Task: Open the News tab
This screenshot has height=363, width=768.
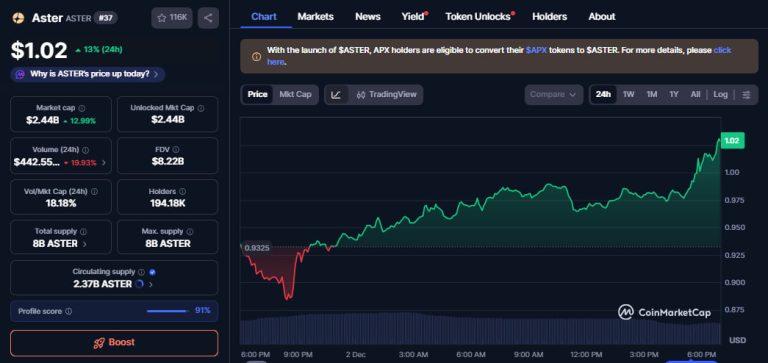Action: tap(368, 16)
